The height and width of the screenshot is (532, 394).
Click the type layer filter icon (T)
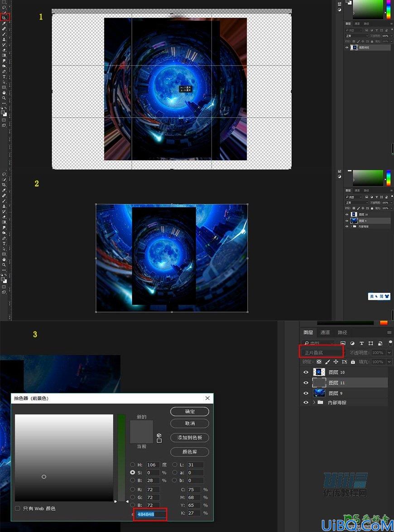[361, 343]
